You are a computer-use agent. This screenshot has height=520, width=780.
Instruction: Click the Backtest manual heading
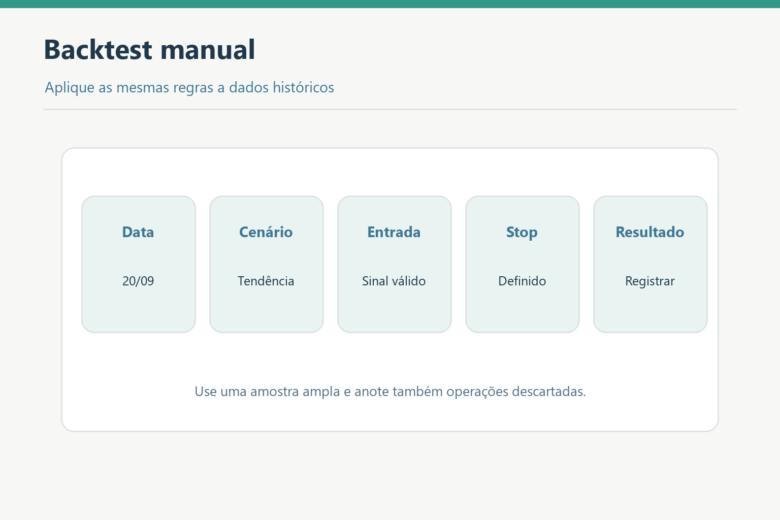(x=149, y=50)
